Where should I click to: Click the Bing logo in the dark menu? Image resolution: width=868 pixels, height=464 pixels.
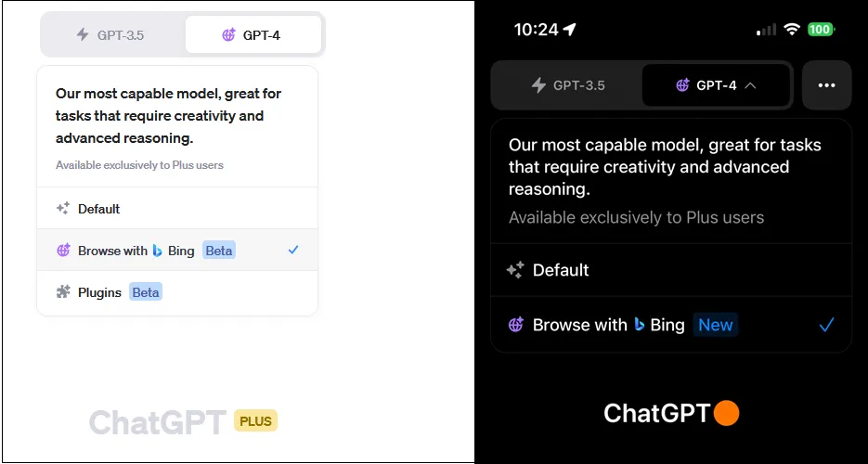click(x=640, y=325)
